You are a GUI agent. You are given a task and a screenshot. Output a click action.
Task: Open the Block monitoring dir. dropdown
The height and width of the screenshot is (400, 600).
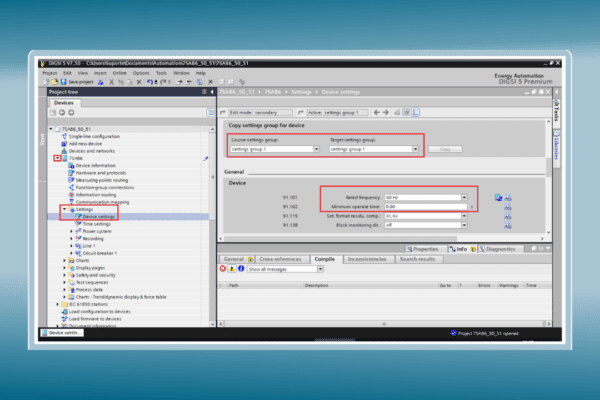point(464,226)
